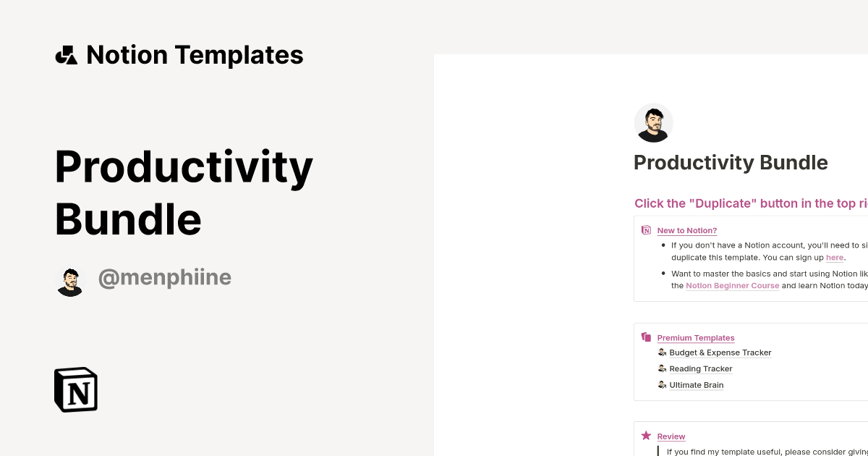The image size is (868, 456).
Task: Click the star icon beside Review
Action: tap(646, 436)
